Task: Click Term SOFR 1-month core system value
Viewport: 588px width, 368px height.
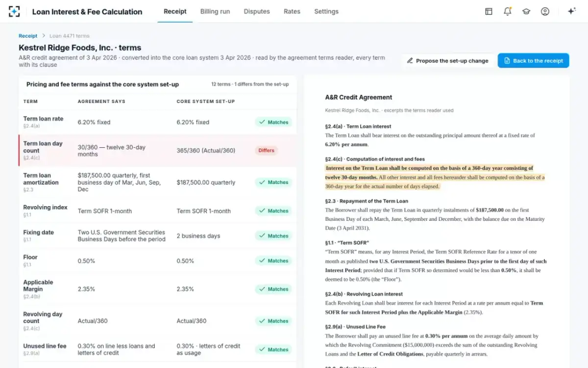Action: tap(203, 211)
